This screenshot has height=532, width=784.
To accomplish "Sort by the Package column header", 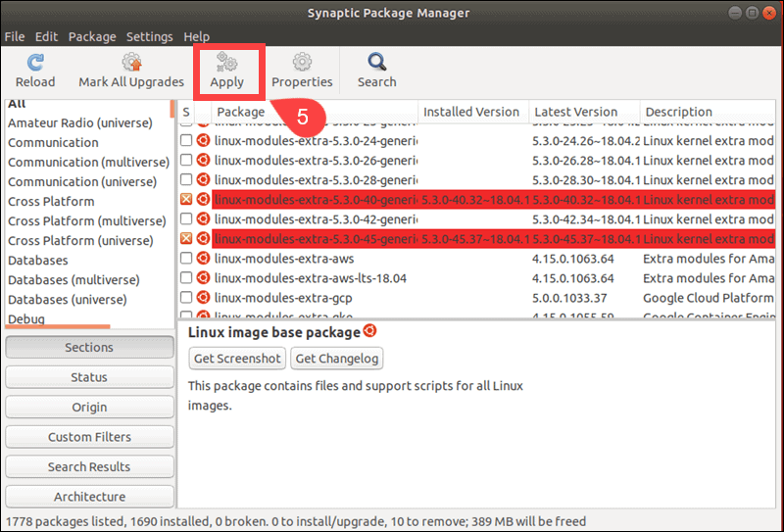I will click(314, 112).
